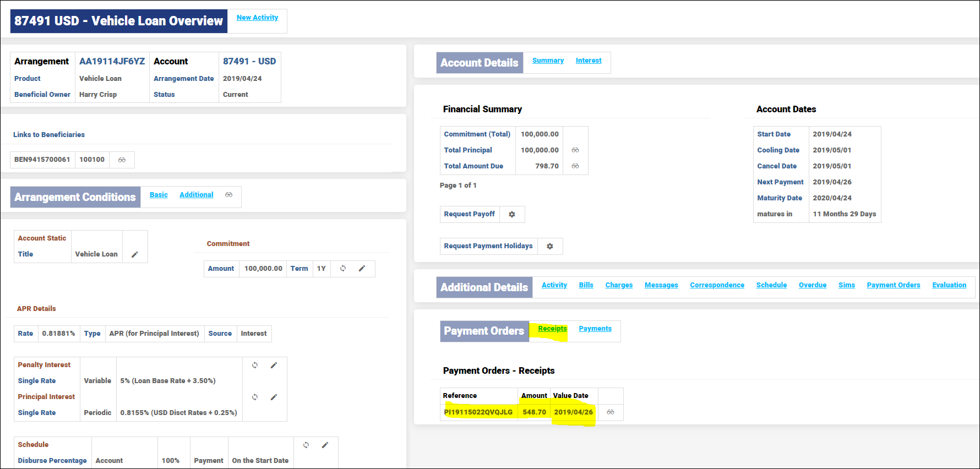Image resolution: width=980 pixels, height=469 pixels.
Task: Click view icon beside Total Principal amount
Action: 575,150
